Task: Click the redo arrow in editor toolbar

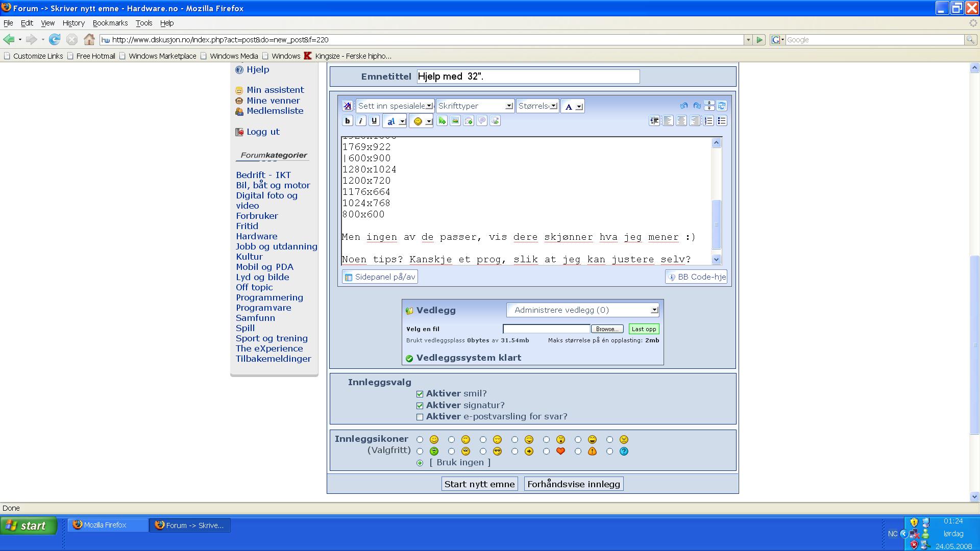Action: [x=697, y=106]
